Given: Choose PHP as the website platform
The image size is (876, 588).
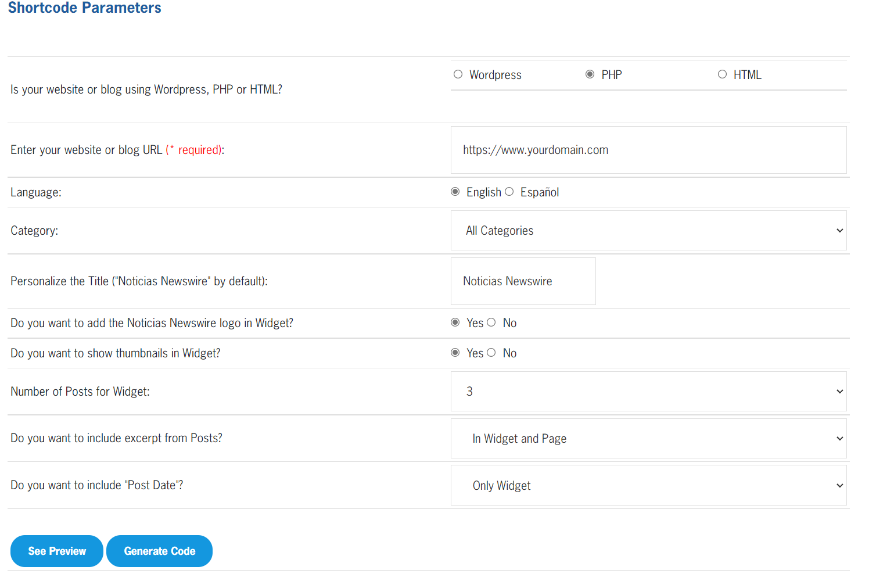Looking at the screenshot, I should [x=590, y=74].
